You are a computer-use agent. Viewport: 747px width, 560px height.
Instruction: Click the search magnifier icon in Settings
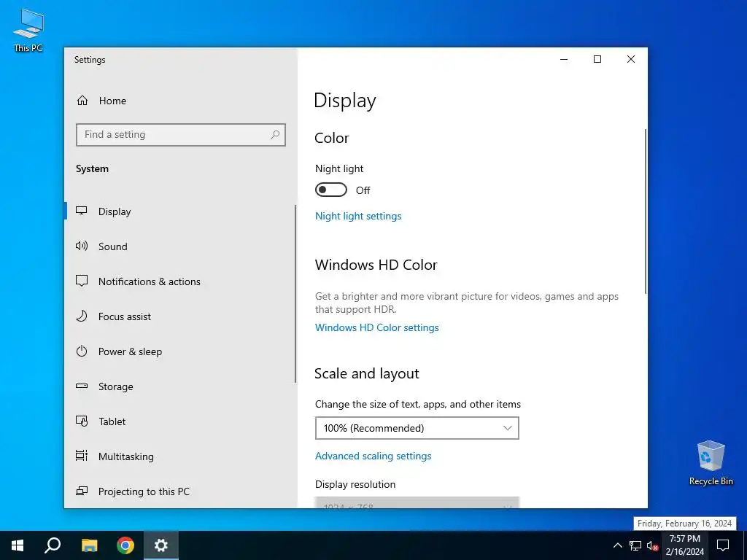click(x=275, y=135)
